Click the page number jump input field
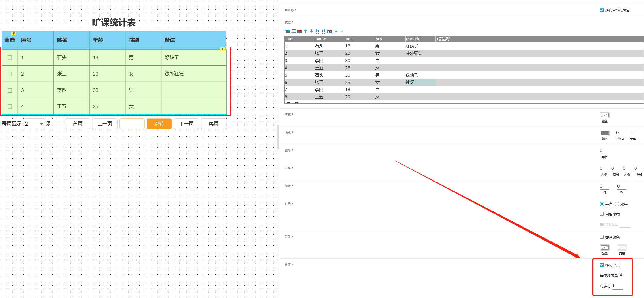The image size is (644, 298). pos(132,124)
